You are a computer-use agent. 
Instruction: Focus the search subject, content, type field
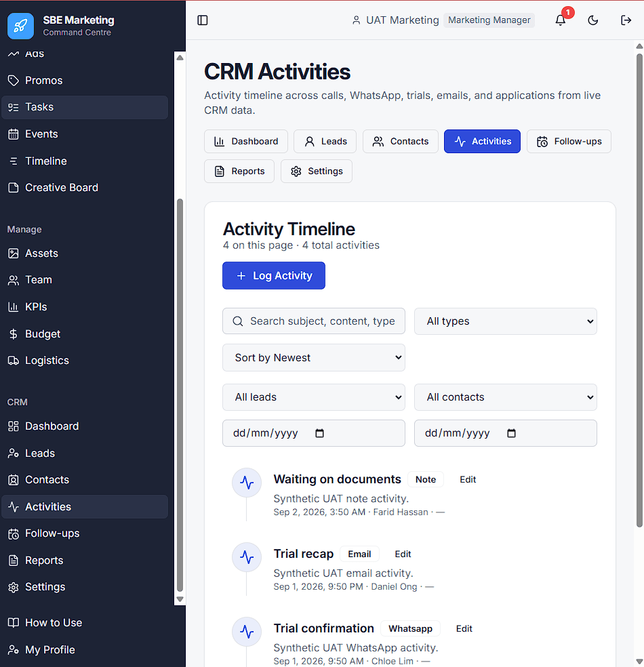pos(314,321)
